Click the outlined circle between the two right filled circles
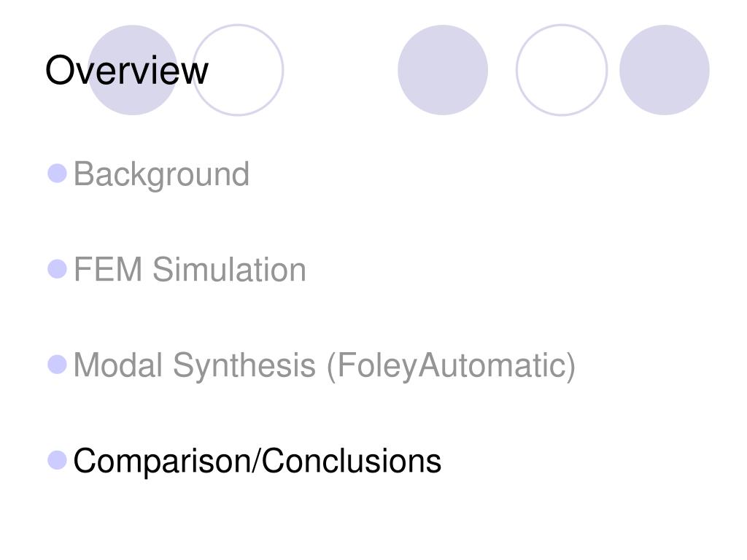This screenshot has height=560, width=747. click(x=562, y=70)
